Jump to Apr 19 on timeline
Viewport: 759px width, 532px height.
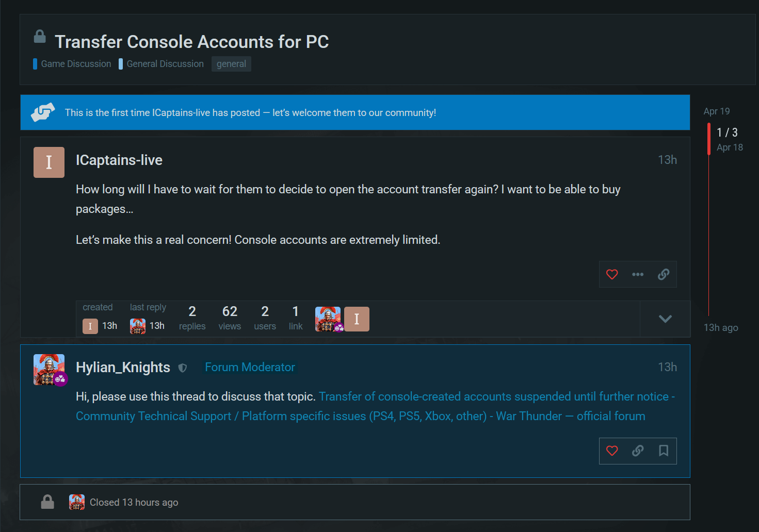(x=716, y=111)
